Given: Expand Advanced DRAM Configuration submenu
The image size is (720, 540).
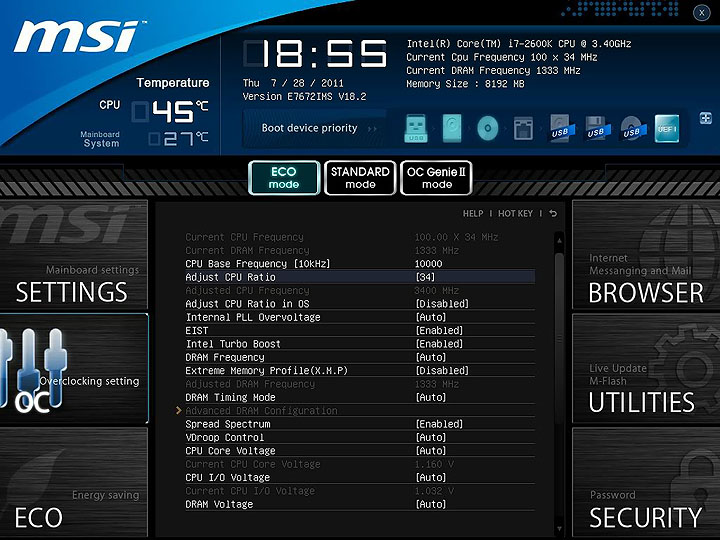Looking at the screenshot, I should [x=261, y=411].
